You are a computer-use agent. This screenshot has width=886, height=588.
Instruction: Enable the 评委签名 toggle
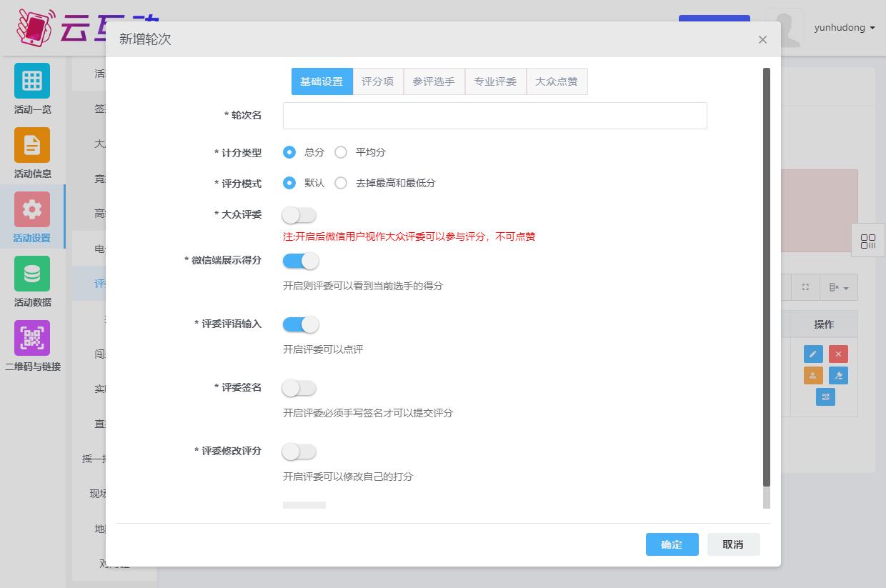[299, 388]
